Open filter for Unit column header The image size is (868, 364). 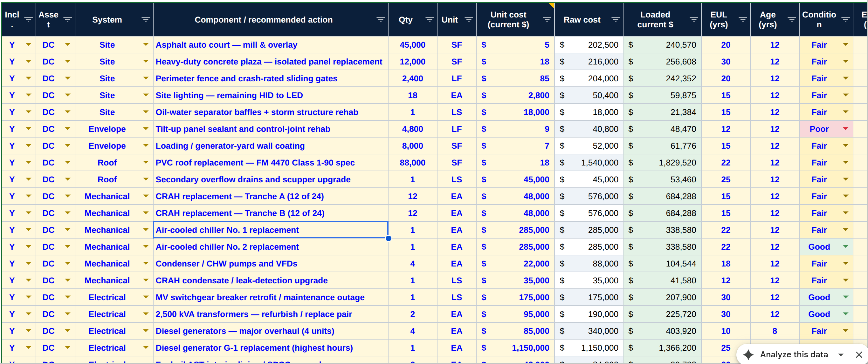pyautogui.click(x=468, y=20)
